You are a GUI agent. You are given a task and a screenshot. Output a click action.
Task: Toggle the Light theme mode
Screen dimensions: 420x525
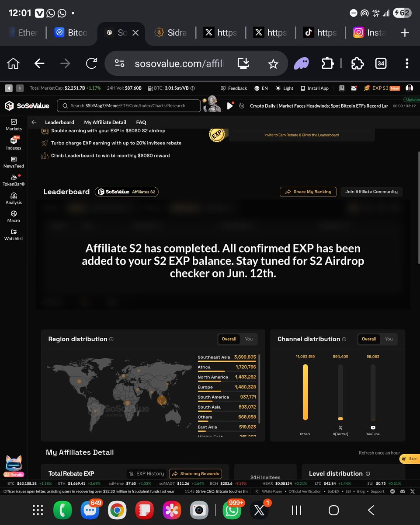tap(285, 88)
